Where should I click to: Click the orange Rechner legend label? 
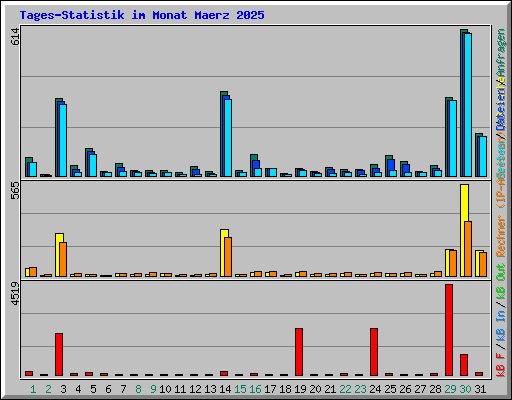[x=501, y=236]
